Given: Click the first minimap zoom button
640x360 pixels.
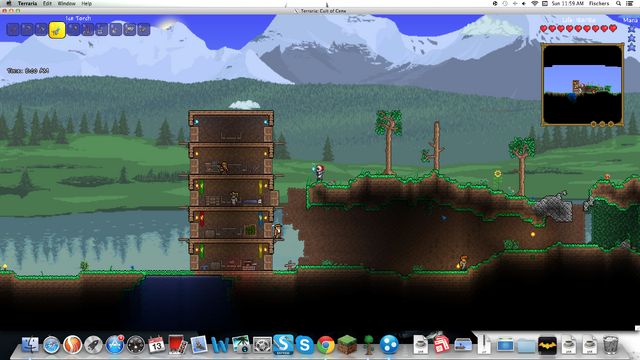Looking at the screenshot, I should pyautogui.click(x=593, y=124).
